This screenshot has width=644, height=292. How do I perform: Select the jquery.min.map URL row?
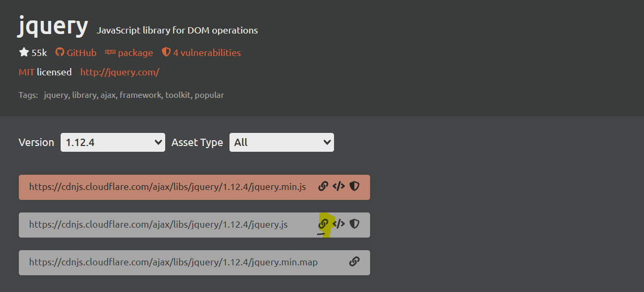point(194,263)
